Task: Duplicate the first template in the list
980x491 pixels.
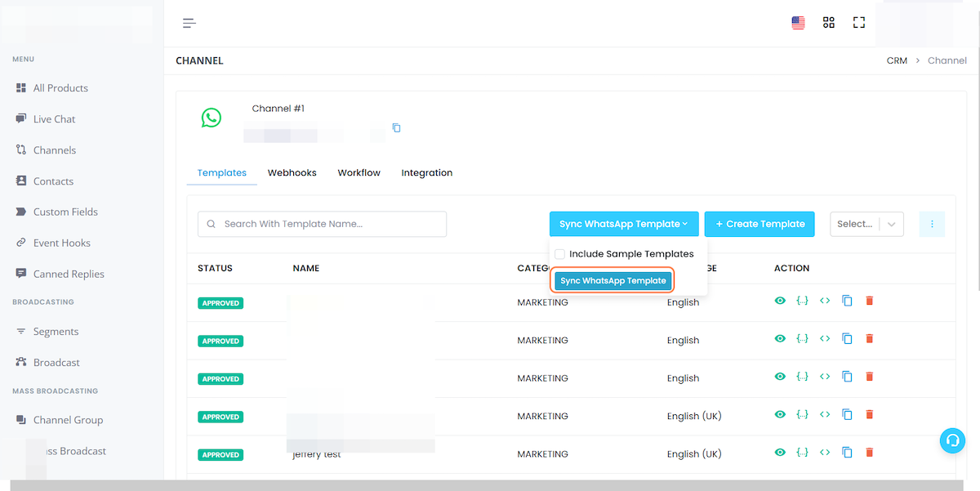Action: point(847,301)
